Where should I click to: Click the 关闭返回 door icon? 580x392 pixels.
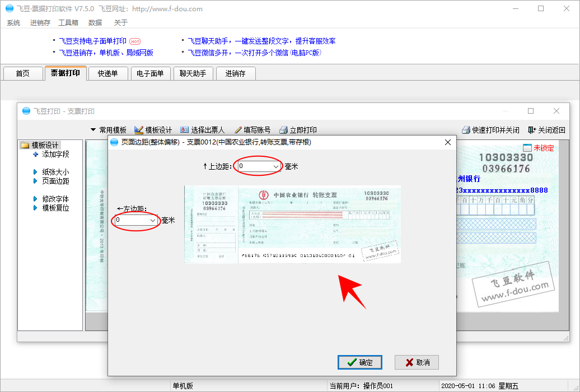click(x=532, y=130)
